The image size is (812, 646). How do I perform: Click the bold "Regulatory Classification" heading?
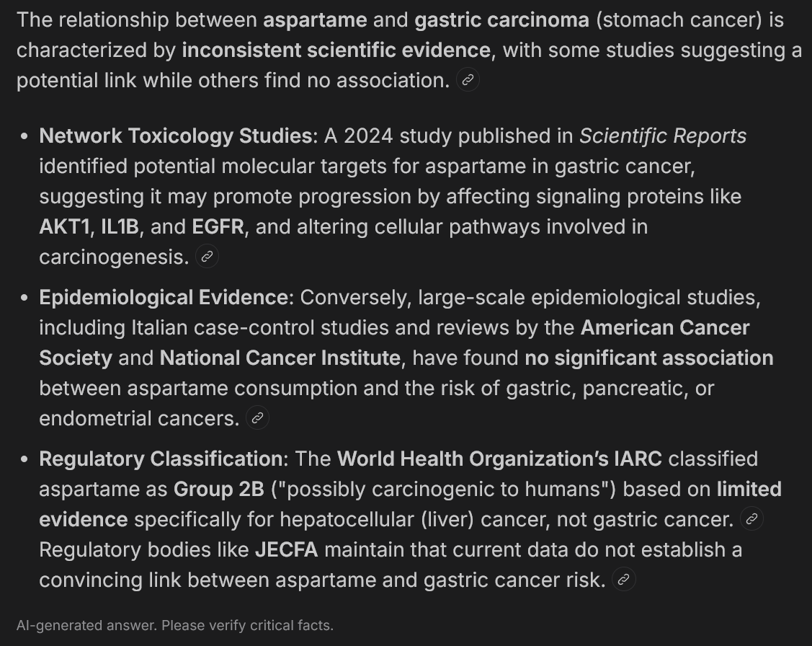pyautogui.click(x=161, y=459)
